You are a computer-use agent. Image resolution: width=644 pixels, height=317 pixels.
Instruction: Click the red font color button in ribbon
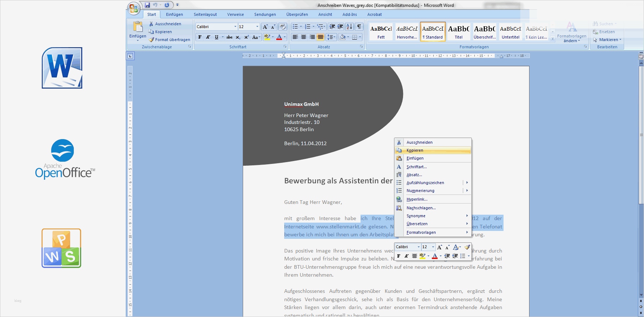tap(279, 37)
